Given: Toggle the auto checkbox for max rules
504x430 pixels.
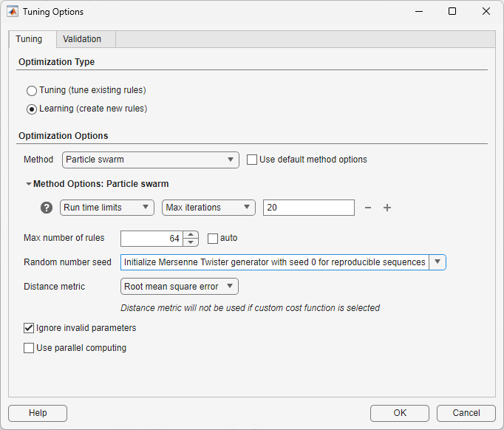Looking at the screenshot, I should tap(213, 238).
